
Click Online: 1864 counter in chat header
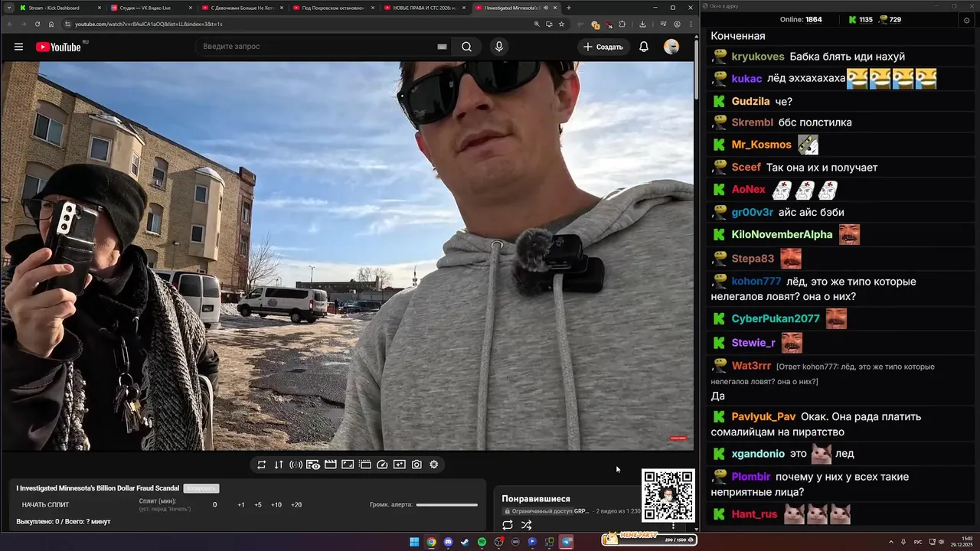[801, 20]
